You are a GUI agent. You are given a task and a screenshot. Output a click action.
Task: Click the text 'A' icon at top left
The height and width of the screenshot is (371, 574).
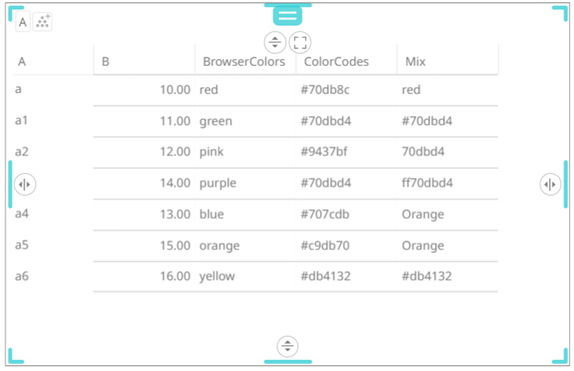[x=23, y=22]
